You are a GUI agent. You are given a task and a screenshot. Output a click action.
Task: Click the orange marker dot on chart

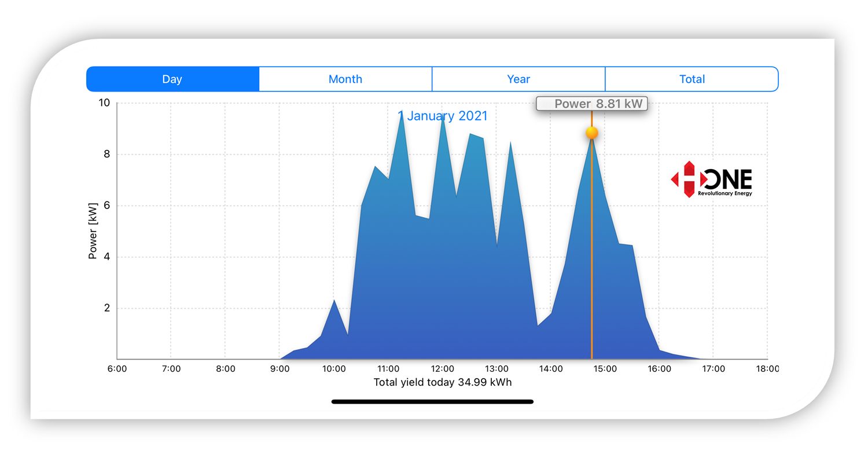tap(591, 133)
